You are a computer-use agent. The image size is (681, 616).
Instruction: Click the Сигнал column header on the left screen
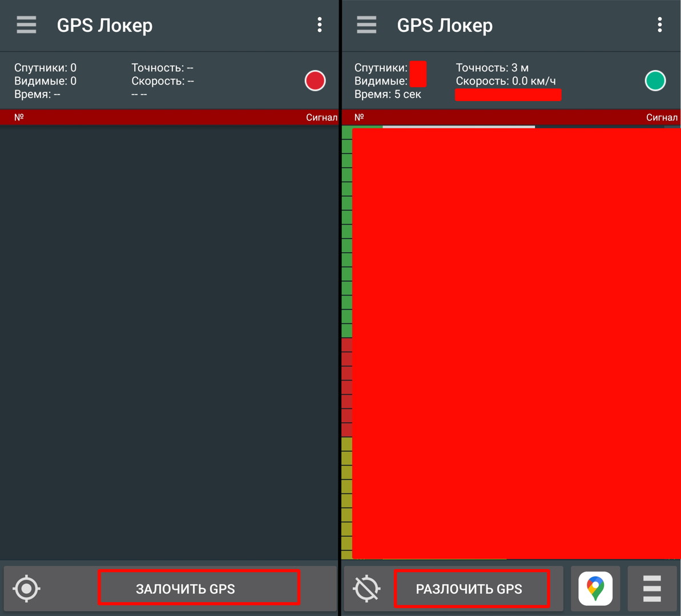pos(321,117)
